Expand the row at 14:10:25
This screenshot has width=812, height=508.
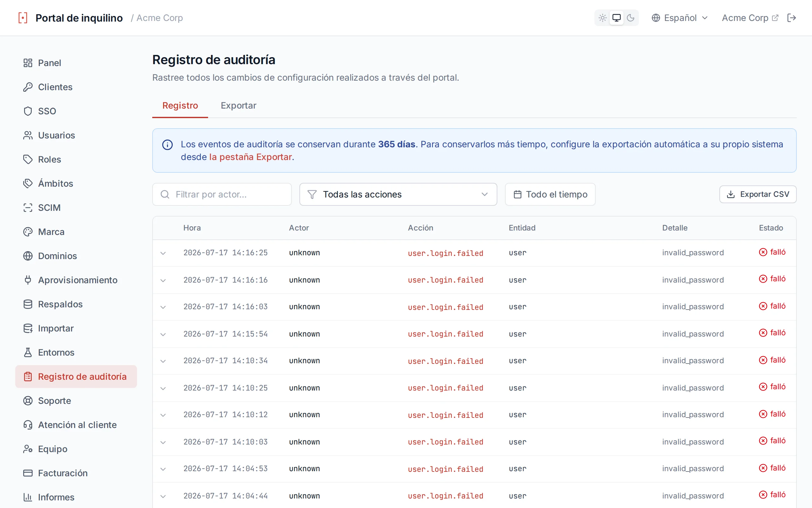click(x=163, y=389)
